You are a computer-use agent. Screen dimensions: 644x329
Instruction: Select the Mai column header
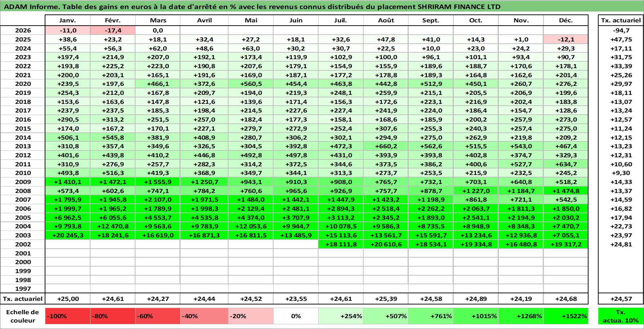coord(251,20)
